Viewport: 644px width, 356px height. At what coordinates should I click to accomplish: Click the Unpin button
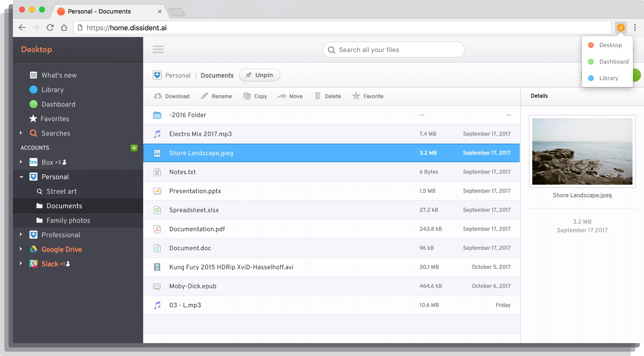tap(259, 75)
